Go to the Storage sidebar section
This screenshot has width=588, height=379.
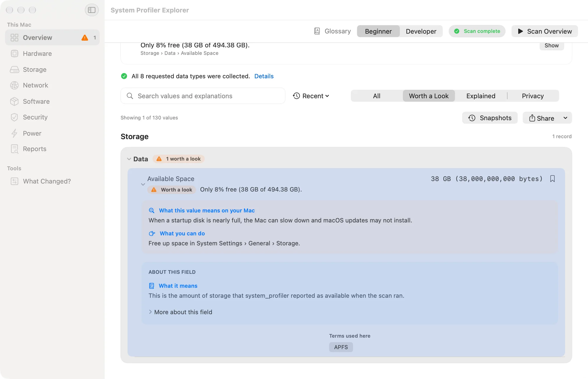click(x=52, y=69)
